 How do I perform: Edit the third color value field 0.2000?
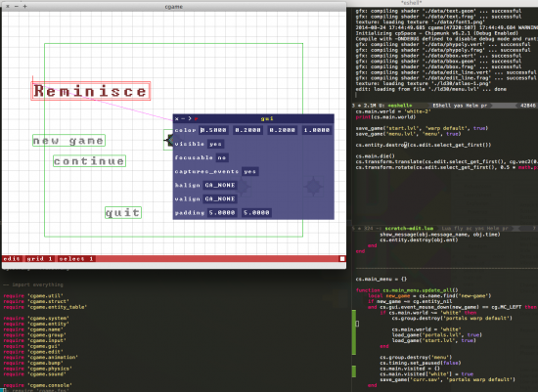tap(282, 130)
